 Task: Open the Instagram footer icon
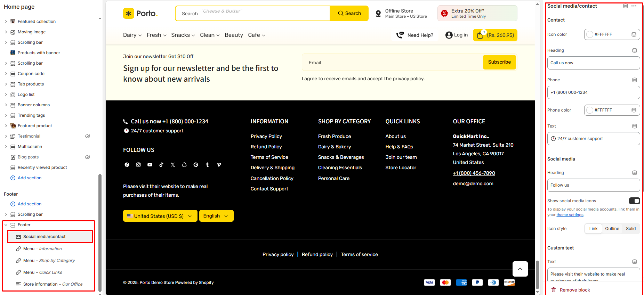pos(138,165)
